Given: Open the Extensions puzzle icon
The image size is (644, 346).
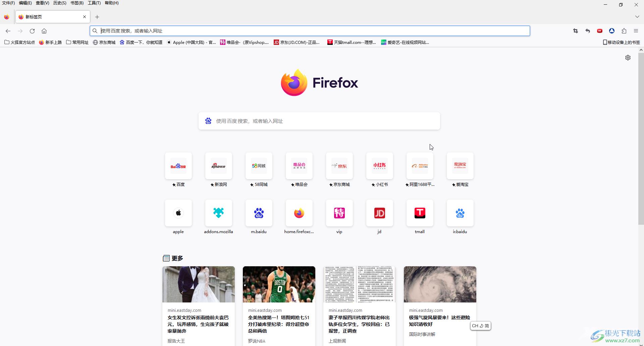Looking at the screenshot, I should 624,31.
